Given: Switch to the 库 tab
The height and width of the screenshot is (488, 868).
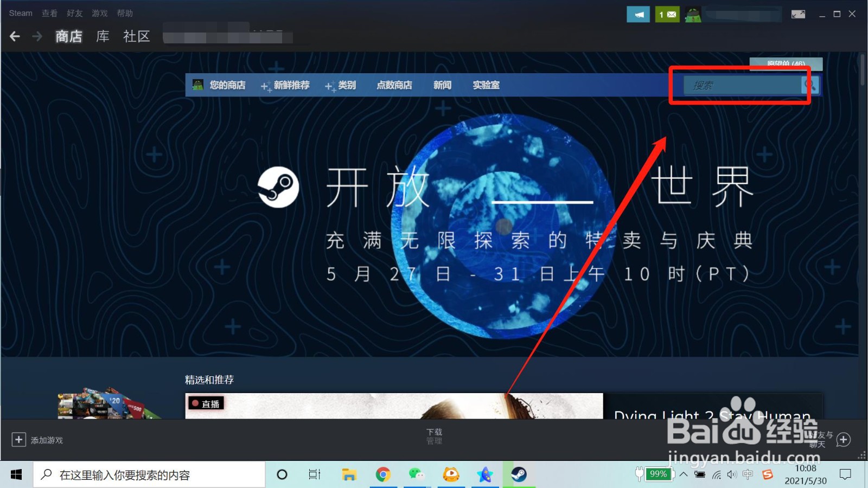Looking at the screenshot, I should [x=103, y=36].
